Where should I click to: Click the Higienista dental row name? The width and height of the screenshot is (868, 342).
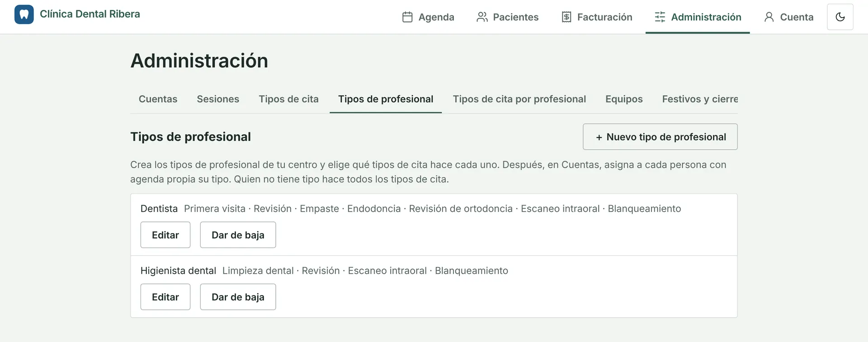click(178, 271)
